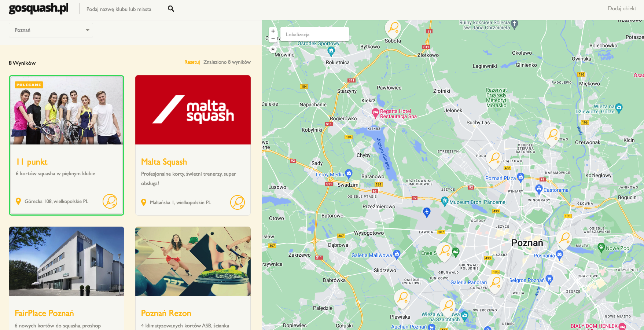This screenshot has width=644, height=330.
Task: Click the location pin beside Górecka 108
Action: click(18, 201)
